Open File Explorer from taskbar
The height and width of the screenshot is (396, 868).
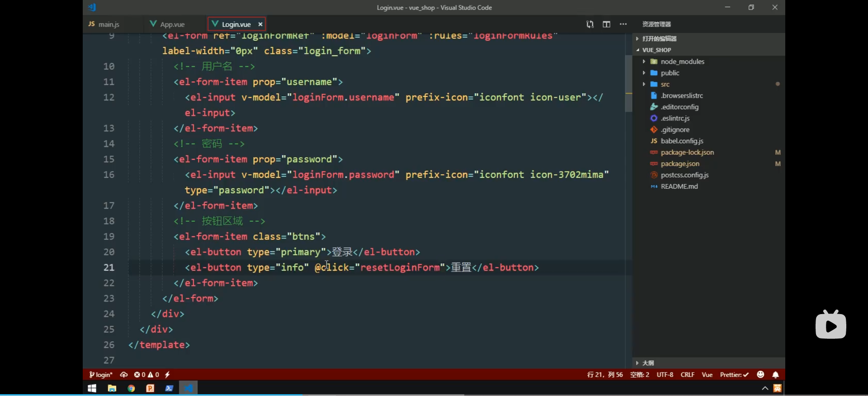(x=112, y=388)
